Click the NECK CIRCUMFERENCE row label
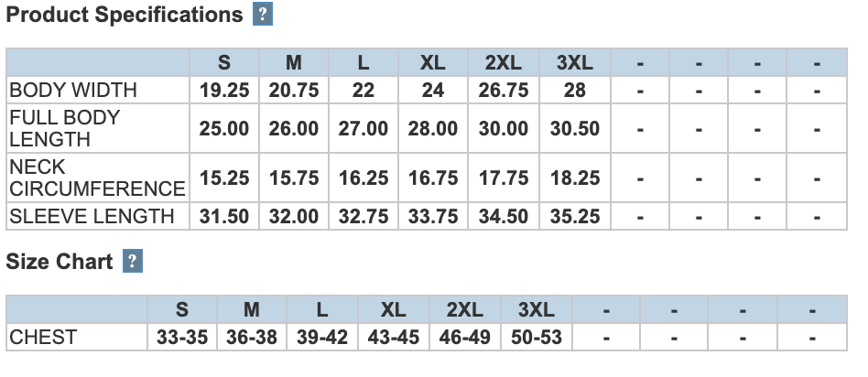868x377 pixels. (x=97, y=178)
